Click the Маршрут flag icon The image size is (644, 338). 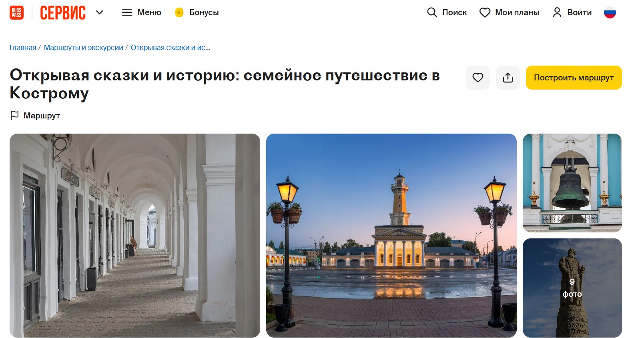click(x=14, y=116)
